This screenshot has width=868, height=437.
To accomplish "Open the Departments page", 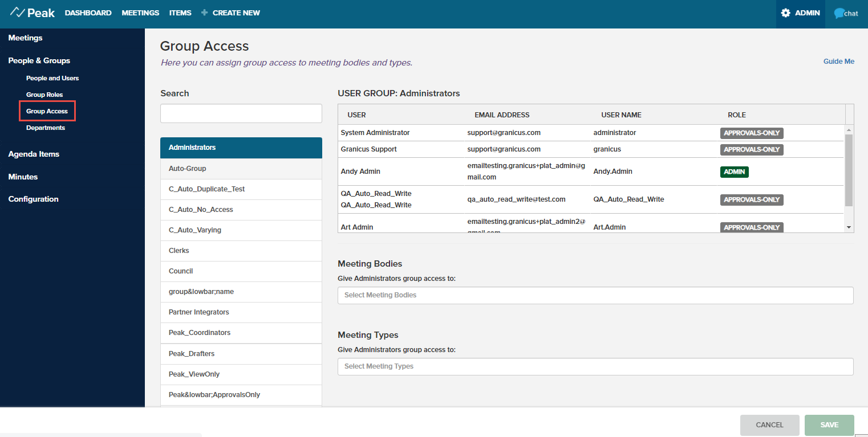I will [45, 127].
